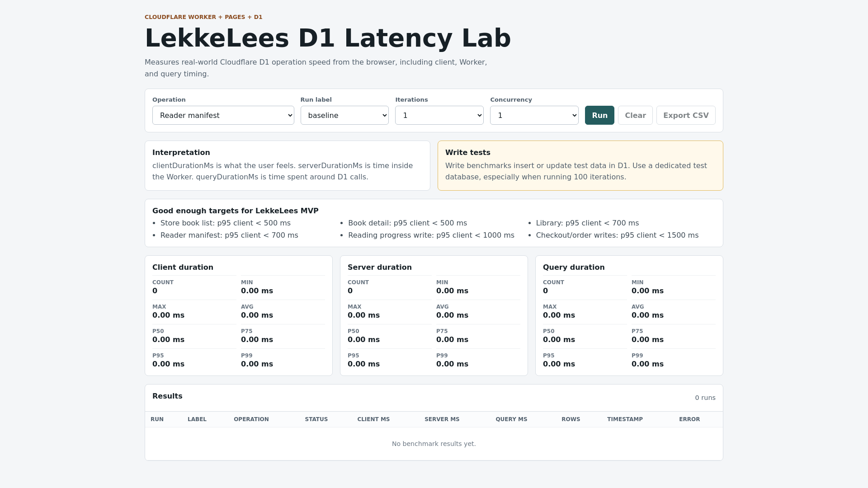Click 'Good enough targets for LekkeLees MVP' heading

tap(236, 211)
